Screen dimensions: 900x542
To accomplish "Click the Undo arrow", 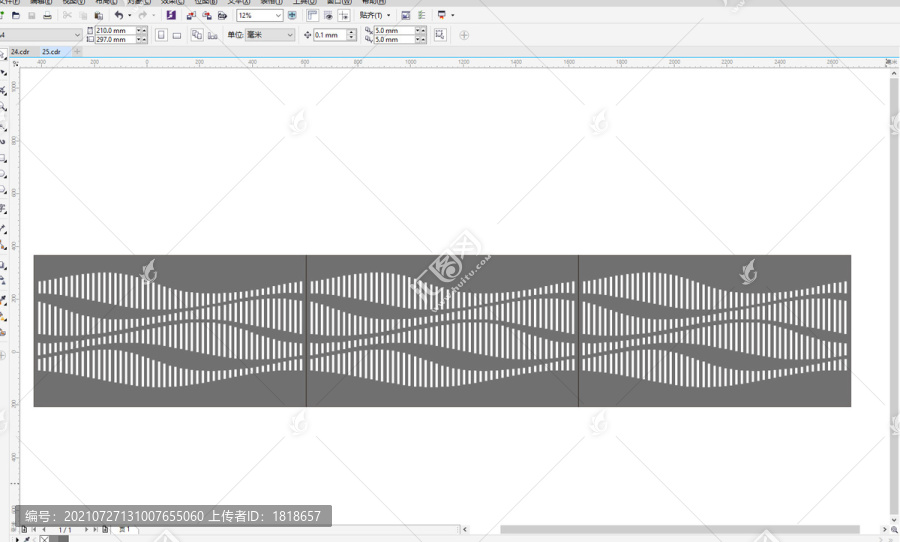I will pyautogui.click(x=119, y=16).
